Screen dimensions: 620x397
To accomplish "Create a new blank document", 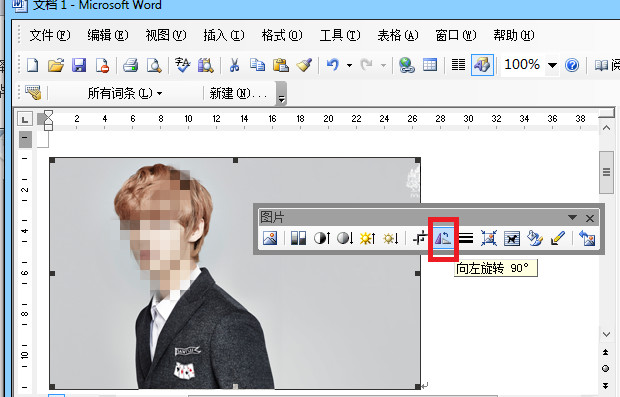I will click(x=32, y=64).
